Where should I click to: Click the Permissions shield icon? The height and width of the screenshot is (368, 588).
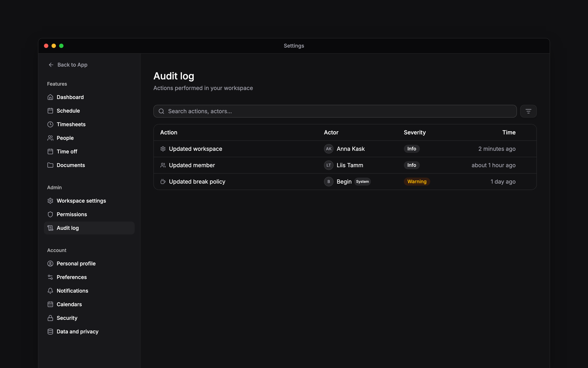coord(50,214)
